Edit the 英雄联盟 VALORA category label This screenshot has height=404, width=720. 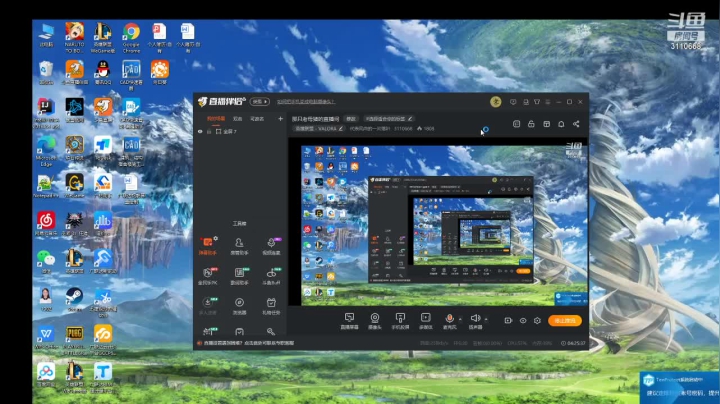coord(319,129)
